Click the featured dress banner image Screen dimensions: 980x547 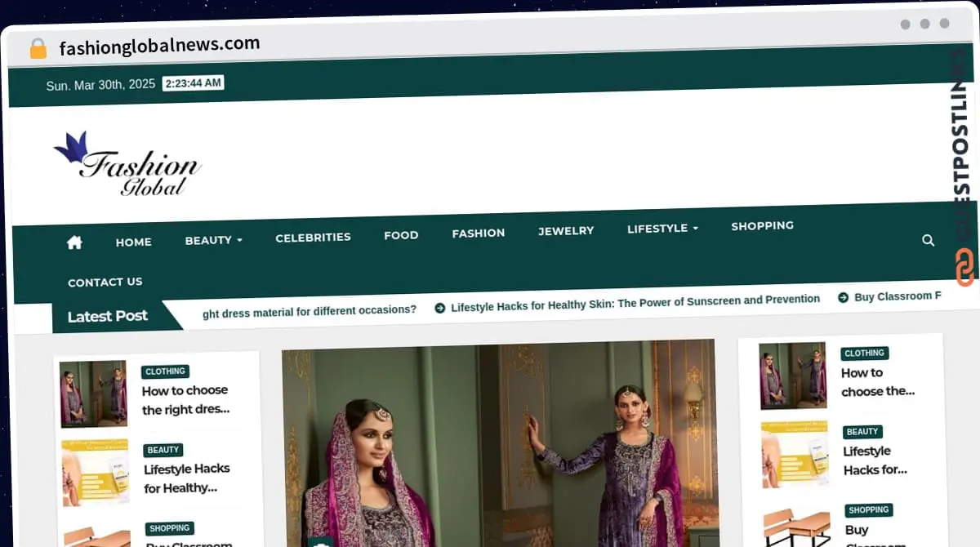click(x=499, y=445)
